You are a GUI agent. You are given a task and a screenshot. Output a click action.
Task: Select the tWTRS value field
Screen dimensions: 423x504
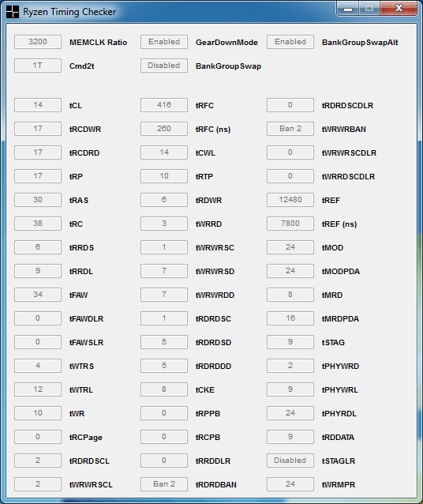click(38, 366)
